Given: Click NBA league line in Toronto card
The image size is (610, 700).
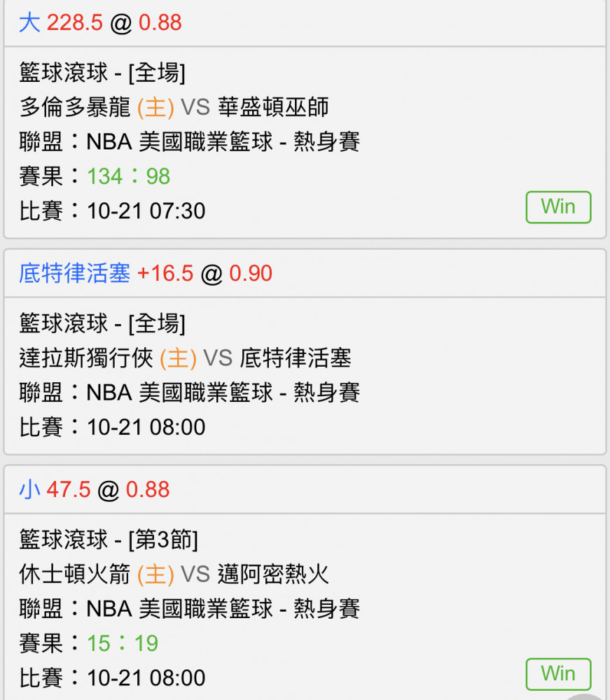Looking at the screenshot, I should [189, 141].
